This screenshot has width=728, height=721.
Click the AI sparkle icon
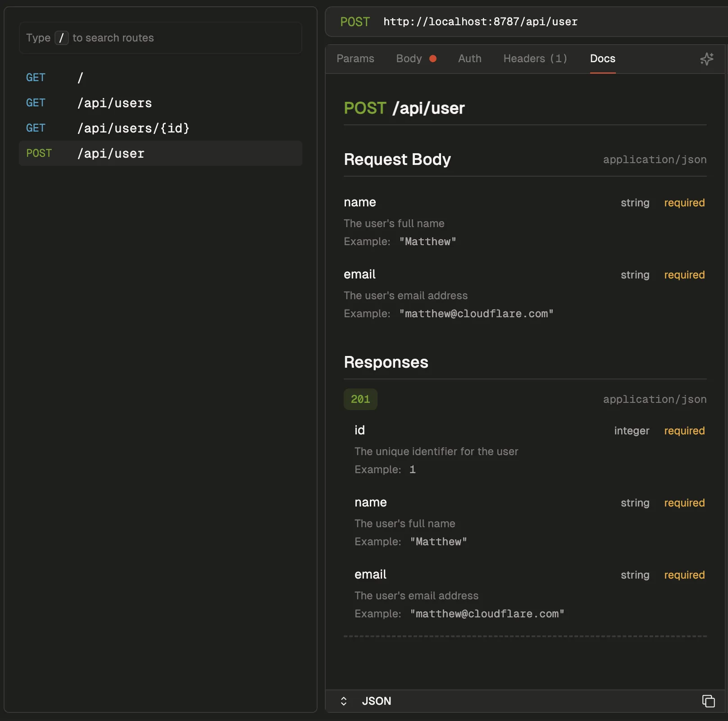[707, 59]
